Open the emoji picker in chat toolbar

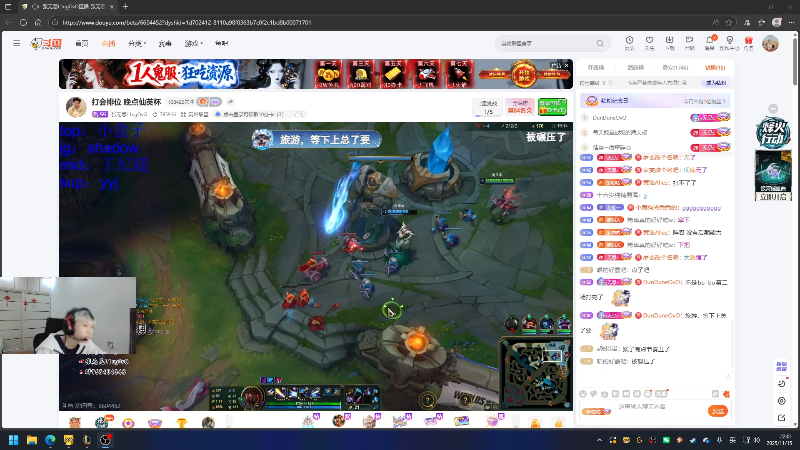click(x=583, y=394)
